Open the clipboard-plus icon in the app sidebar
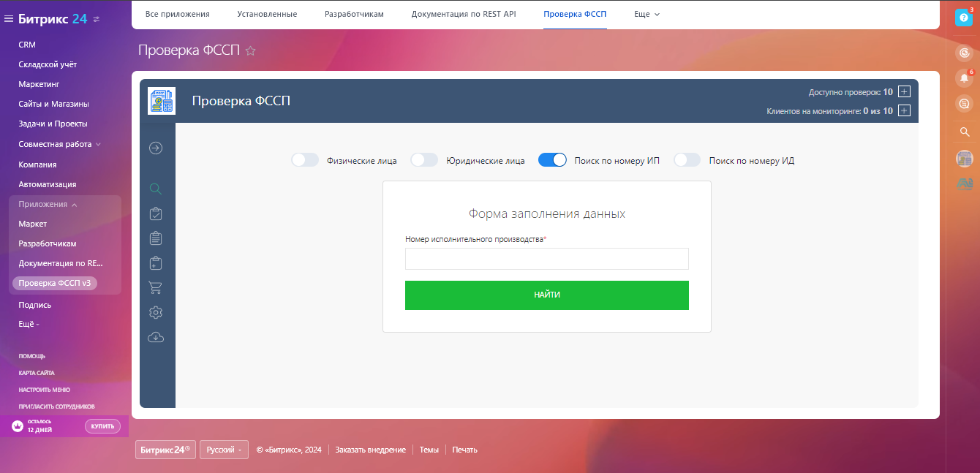The image size is (980, 473). point(155,262)
